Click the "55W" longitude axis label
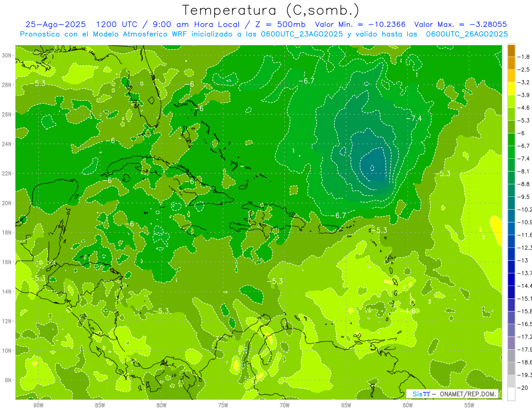This screenshot has width=532, height=411. [x=469, y=405]
